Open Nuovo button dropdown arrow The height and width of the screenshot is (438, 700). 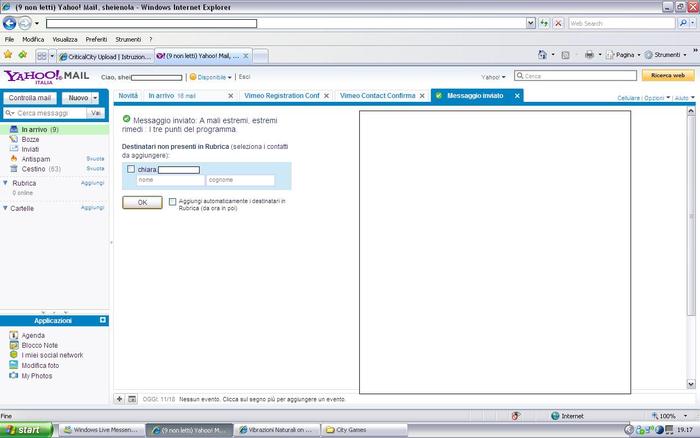(x=95, y=98)
